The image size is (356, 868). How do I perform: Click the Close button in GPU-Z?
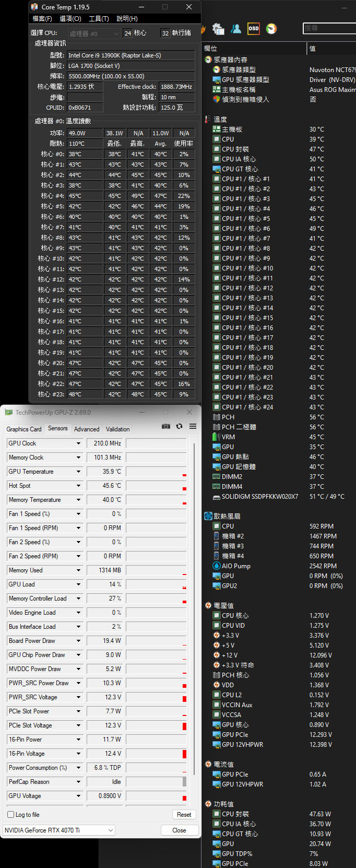(x=179, y=830)
